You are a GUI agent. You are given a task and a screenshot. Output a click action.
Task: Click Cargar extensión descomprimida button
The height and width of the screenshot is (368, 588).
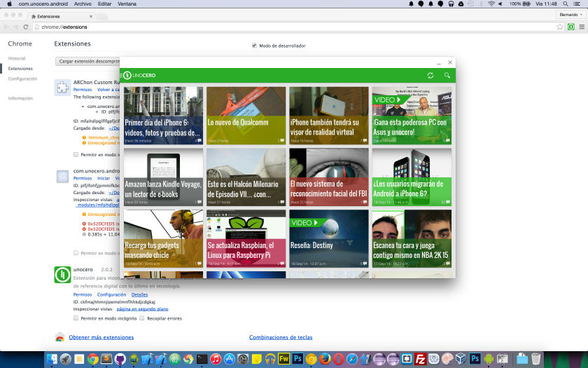point(87,61)
